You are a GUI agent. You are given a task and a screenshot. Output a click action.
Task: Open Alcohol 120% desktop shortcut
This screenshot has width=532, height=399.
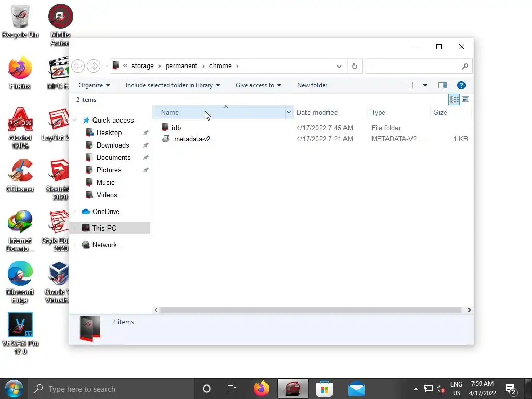pyautogui.click(x=20, y=128)
